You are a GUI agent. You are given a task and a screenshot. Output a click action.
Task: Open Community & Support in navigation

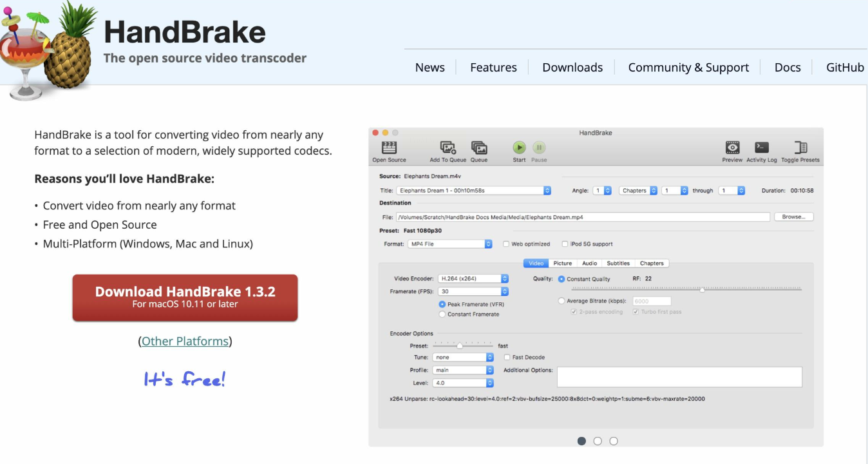point(688,68)
